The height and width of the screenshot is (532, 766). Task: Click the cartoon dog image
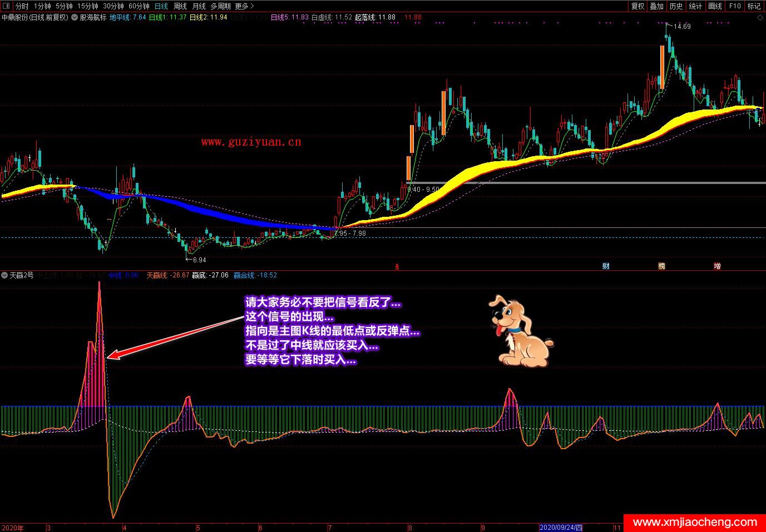(x=520, y=332)
